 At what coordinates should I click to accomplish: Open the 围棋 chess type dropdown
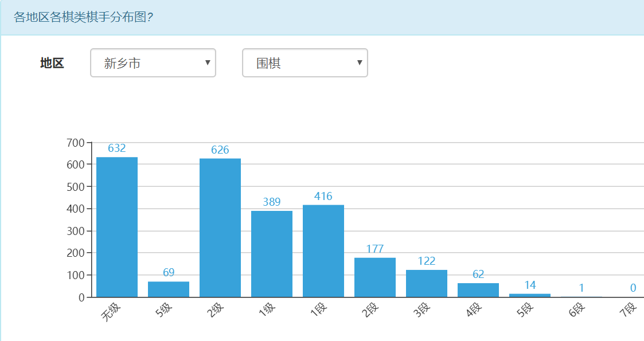click(x=305, y=63)
